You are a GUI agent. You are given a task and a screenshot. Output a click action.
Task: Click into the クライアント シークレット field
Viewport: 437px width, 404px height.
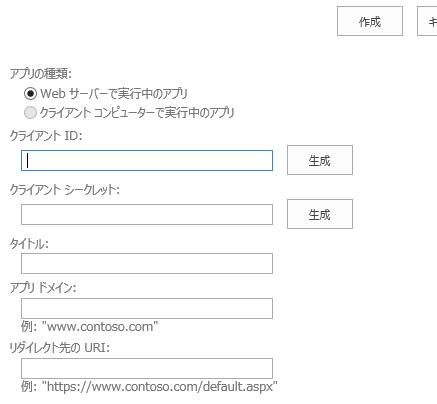point(147,215)
